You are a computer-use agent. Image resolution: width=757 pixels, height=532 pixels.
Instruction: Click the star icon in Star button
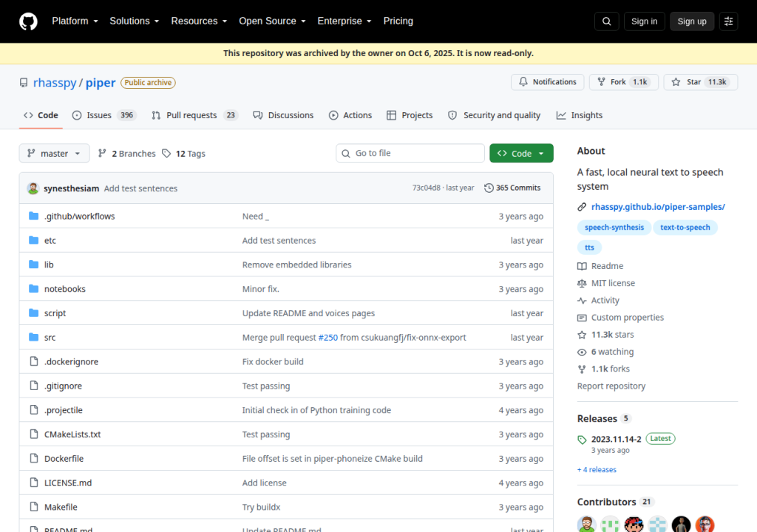tap(676, 82)
